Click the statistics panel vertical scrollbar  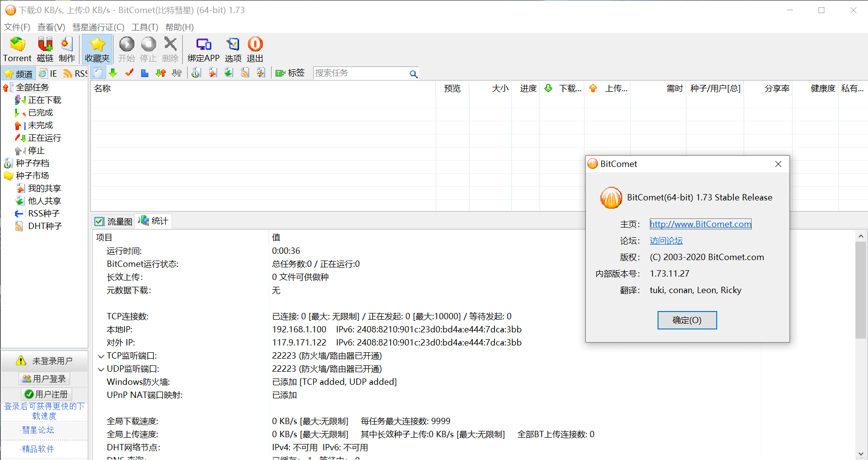(x=861, y=291)
